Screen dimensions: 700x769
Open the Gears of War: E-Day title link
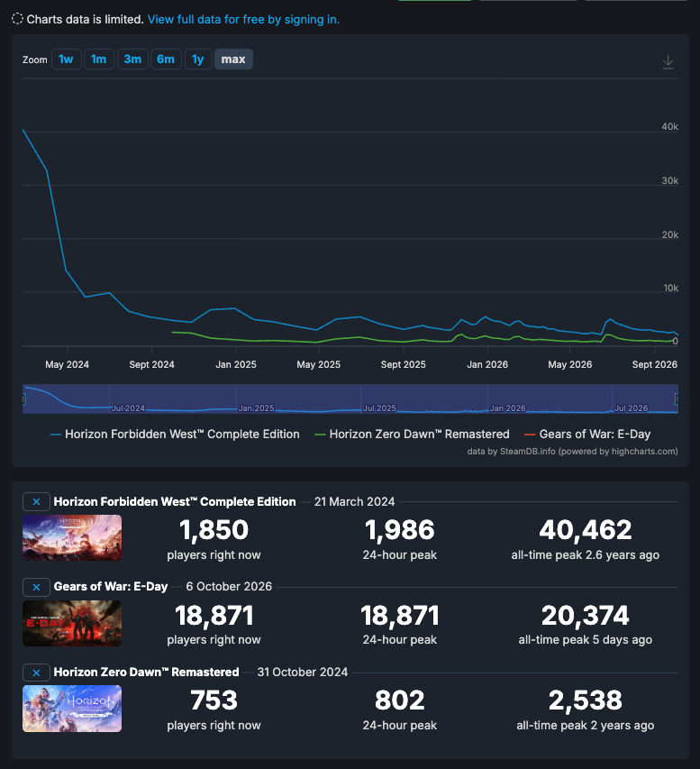click(111, 587)
